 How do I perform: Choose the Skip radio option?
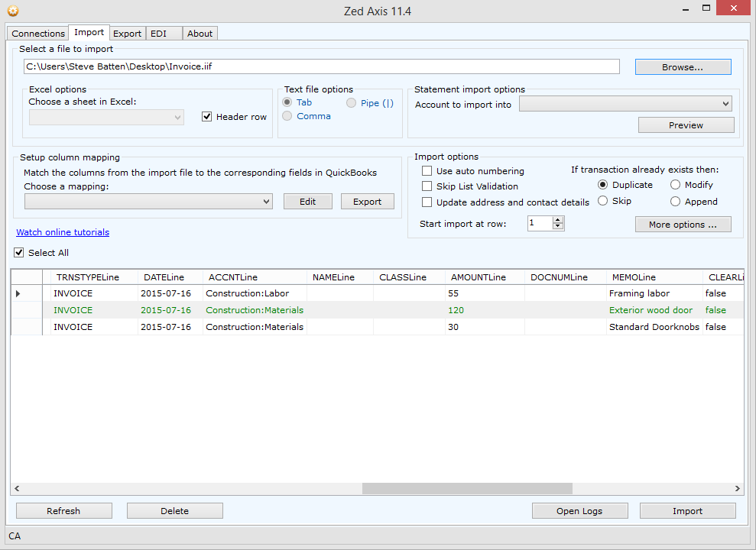603,201
